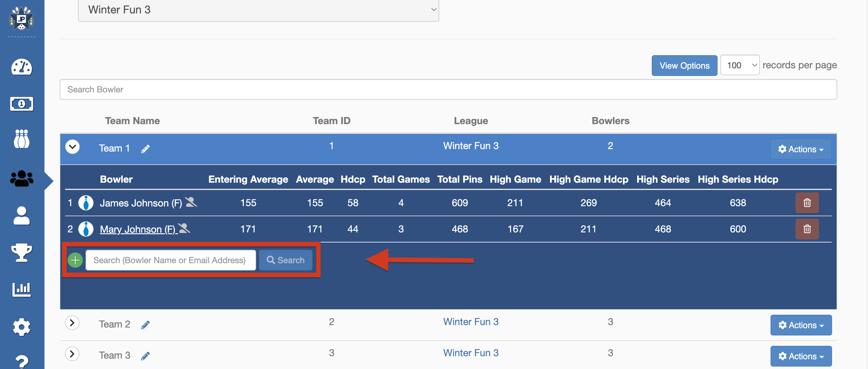Open the bowling pins sidebar icon
The width and height of the screenshot is (868, 369).
coord(22,139)
